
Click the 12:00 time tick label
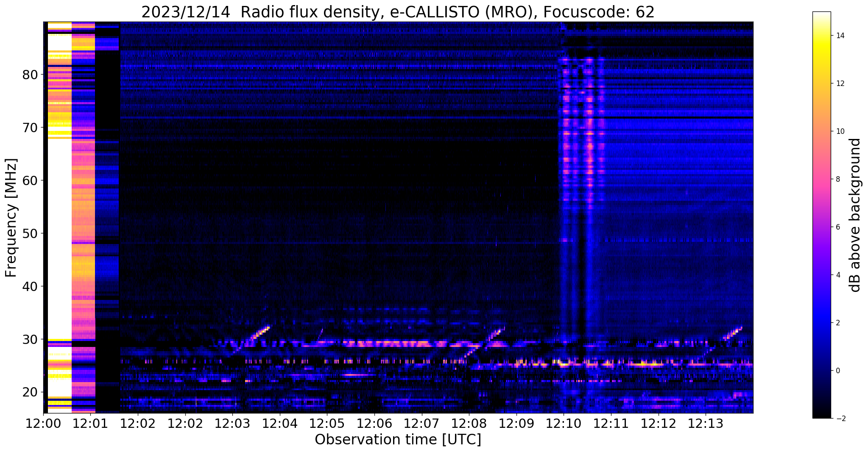point(43,424)
